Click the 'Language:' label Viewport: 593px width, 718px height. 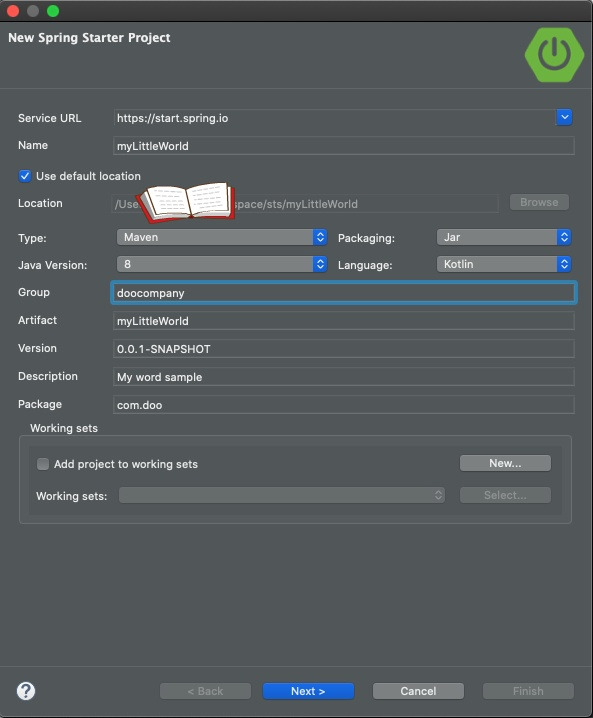[x=365, y=265]
